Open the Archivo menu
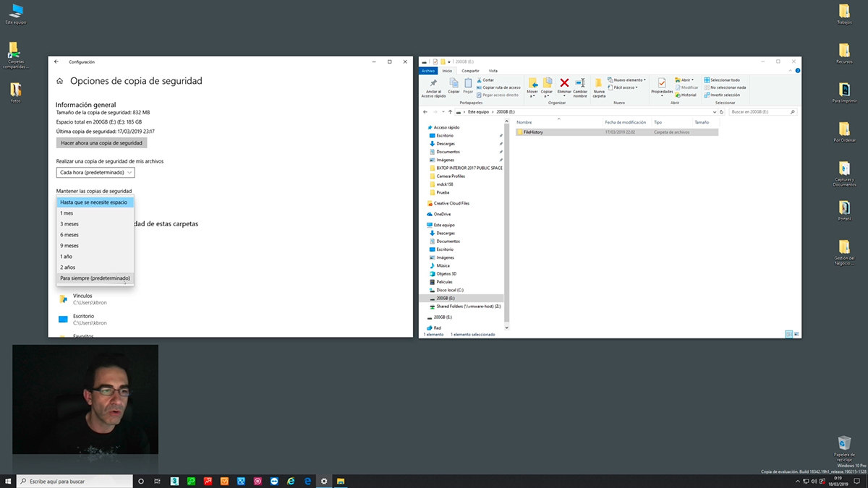The image size is (868, 488). click(x=428, y=71)
